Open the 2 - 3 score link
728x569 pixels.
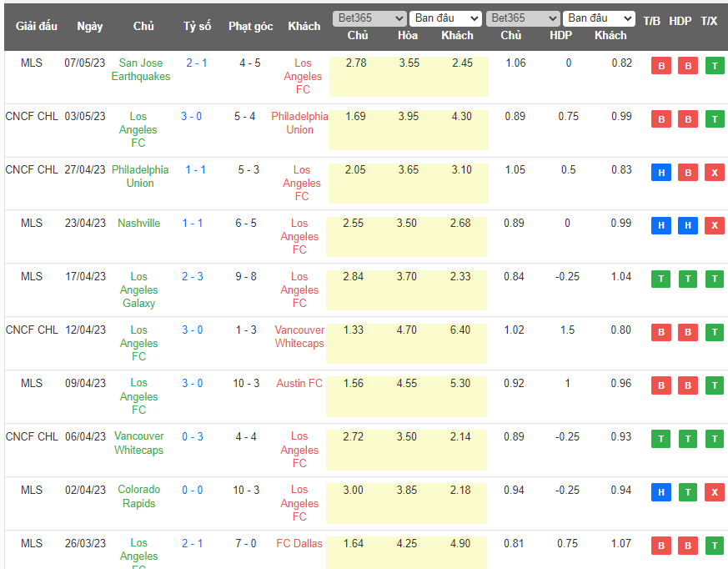click(192, 276)
